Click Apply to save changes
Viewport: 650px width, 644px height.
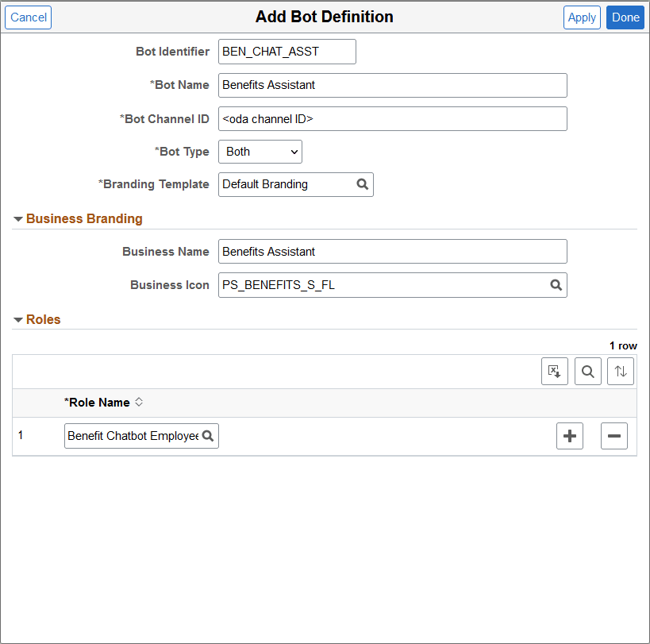(582, 17)
